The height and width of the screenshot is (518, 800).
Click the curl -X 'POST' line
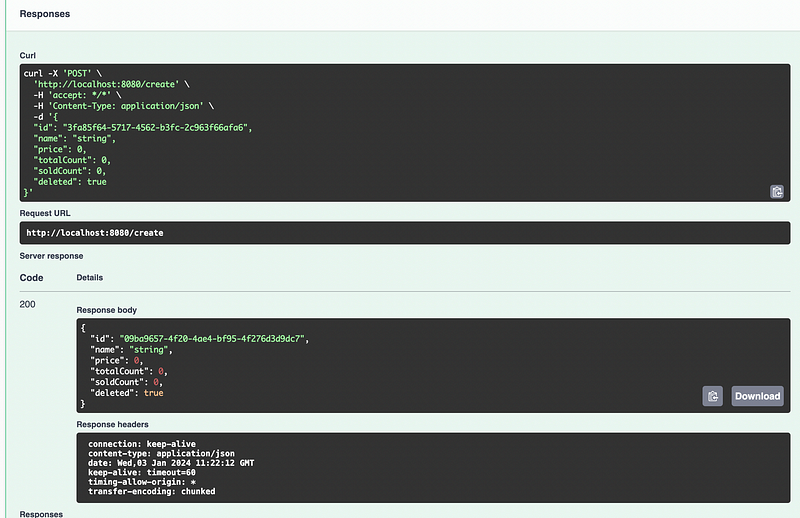tap(70, 74)
